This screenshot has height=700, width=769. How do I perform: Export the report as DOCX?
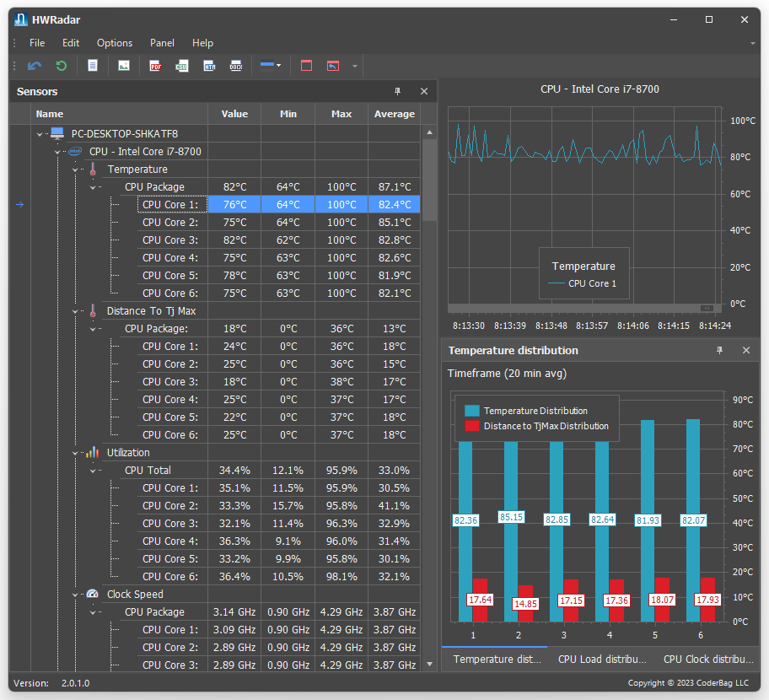click(236, 66)
